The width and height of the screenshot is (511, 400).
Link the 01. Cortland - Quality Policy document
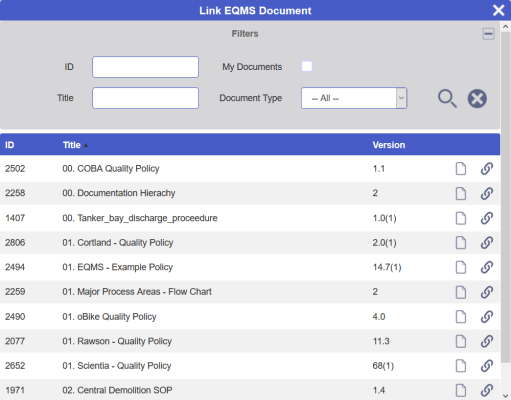pyautogui.click(x=487, y=243)
